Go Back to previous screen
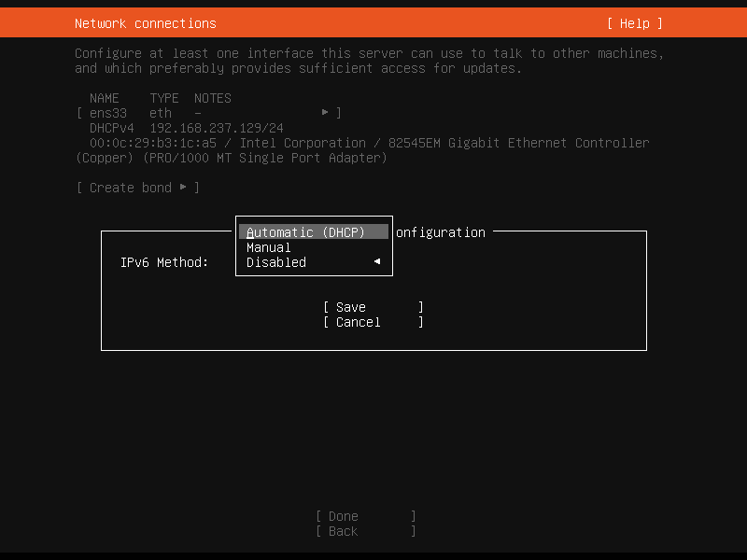This screenshot has width=747, height=560. (365, 531)
